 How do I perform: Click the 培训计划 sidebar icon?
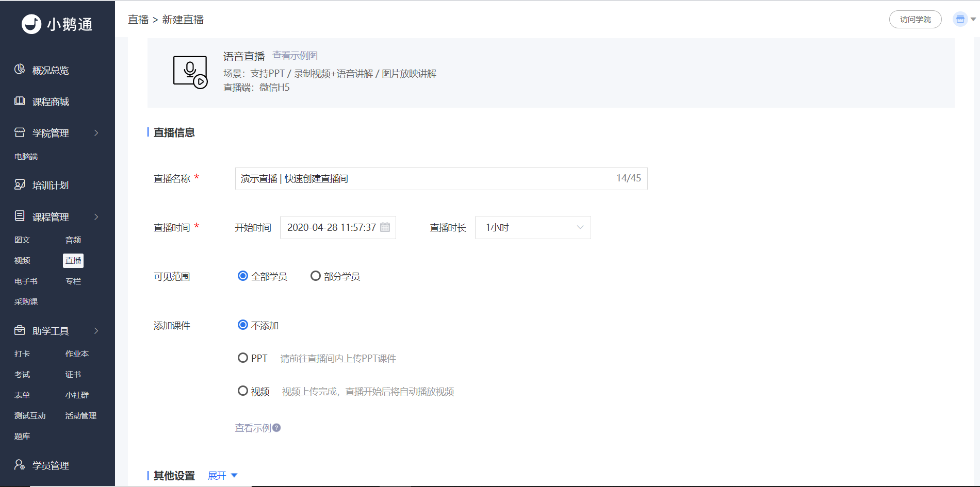pyautogui.click(x=20, y=184)
